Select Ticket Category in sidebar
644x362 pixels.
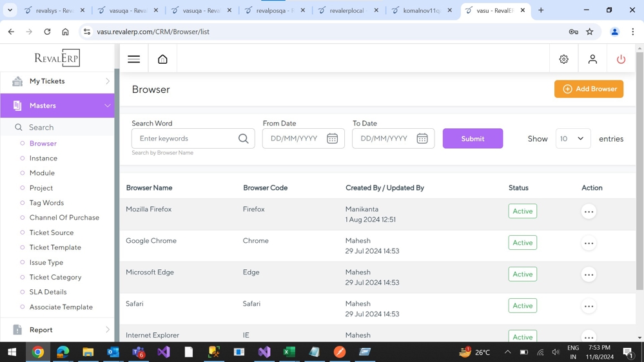click(55, 277)
